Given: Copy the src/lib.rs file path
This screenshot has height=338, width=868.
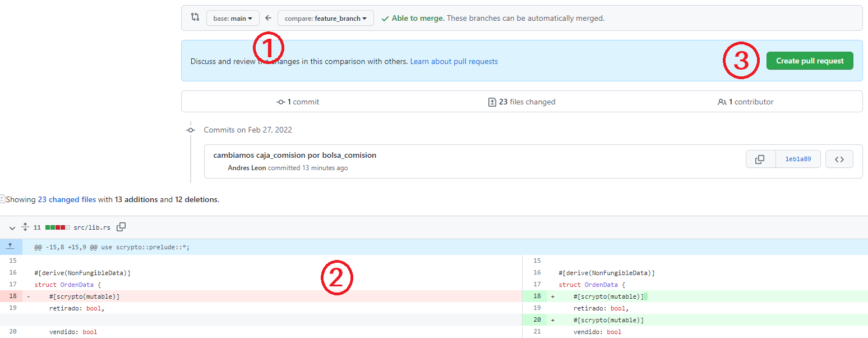Looking at the screenshot, I should (121, 227).
